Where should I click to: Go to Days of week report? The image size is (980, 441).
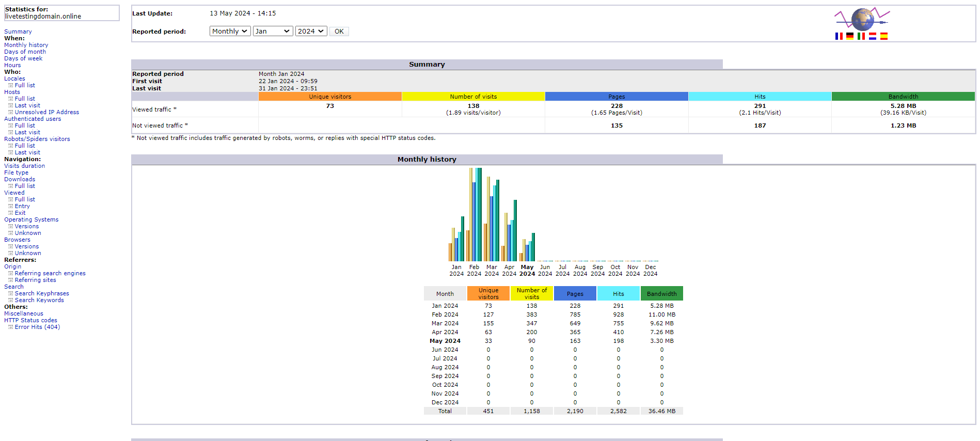click(x=23, y=58)
